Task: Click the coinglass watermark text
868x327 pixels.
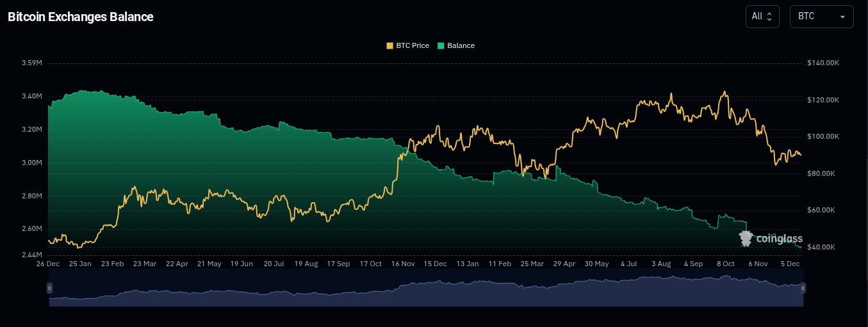Action: click(x=779, y=239)
